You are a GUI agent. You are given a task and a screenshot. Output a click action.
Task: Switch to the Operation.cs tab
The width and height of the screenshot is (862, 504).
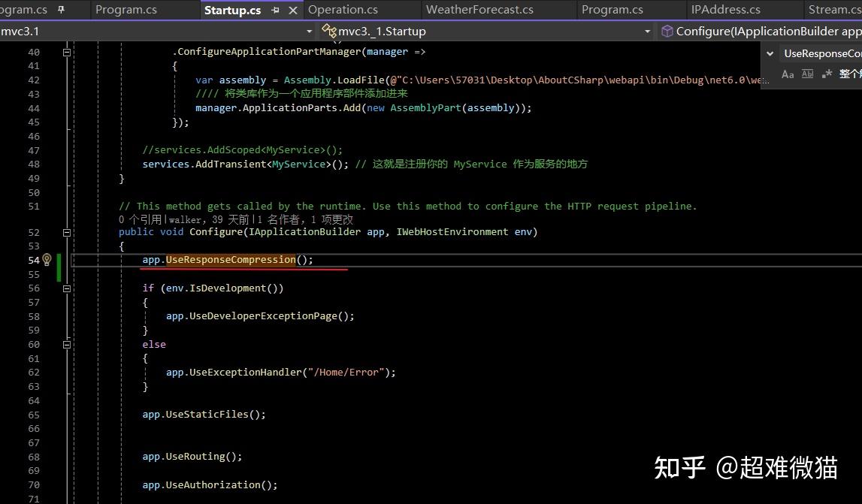pos(345,10)
